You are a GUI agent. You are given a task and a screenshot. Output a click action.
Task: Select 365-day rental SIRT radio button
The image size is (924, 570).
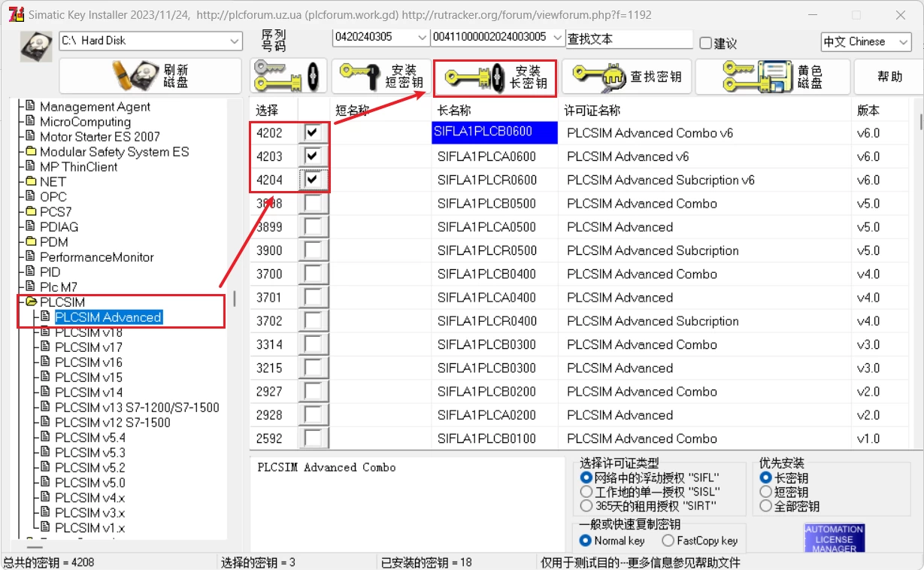pos(586,506)
